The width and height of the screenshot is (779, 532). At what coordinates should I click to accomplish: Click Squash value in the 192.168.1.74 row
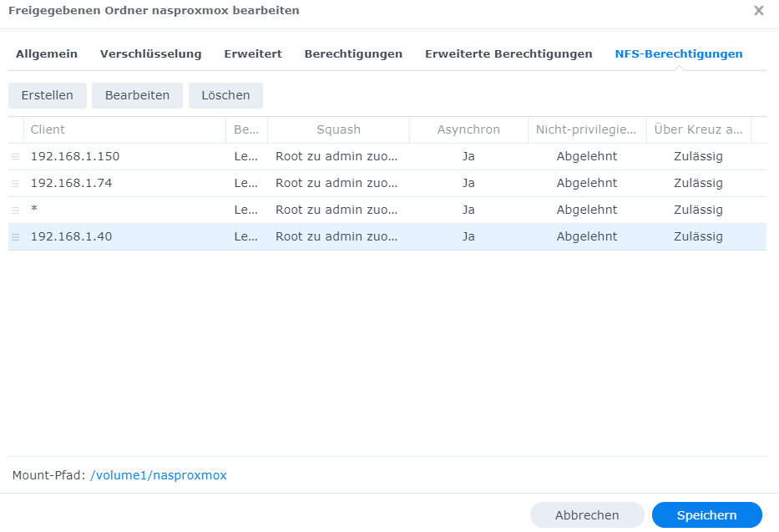click(x=336, y=183)
